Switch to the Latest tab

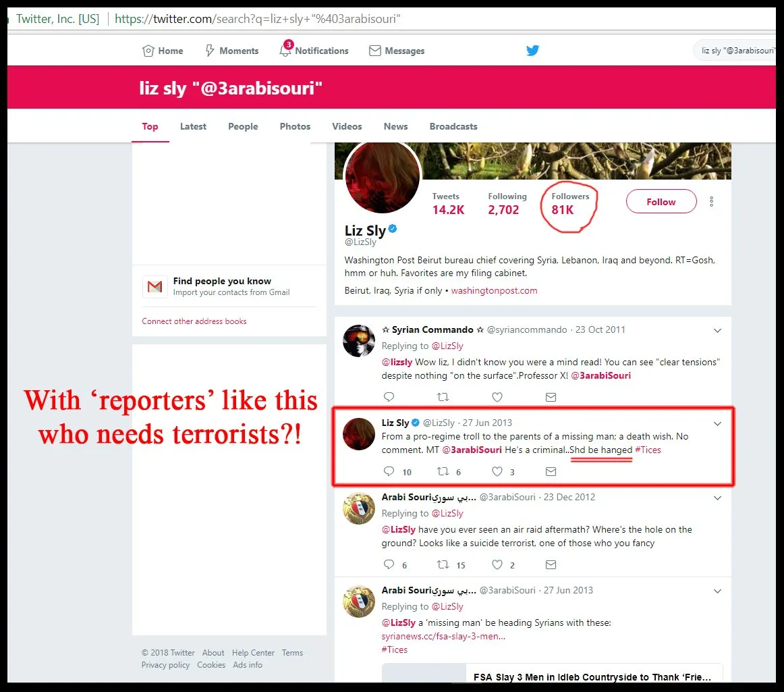click(193, 127)
